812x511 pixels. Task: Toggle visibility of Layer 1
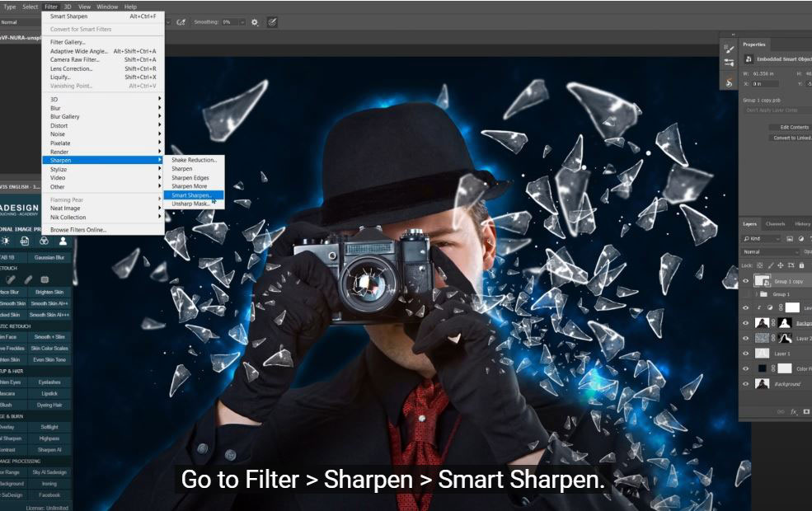pyautogui.click(x=746, y=354)
